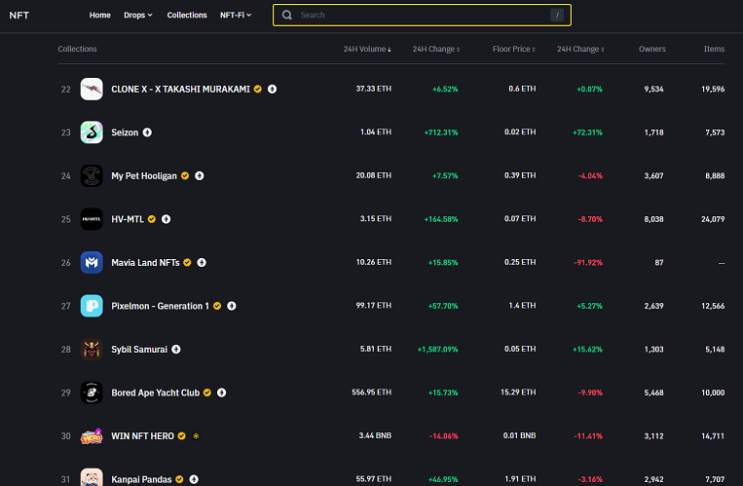Open Mavia Land NFTs collection name
Viewport: 743px width, 486px height.
(x=145, y=262)
